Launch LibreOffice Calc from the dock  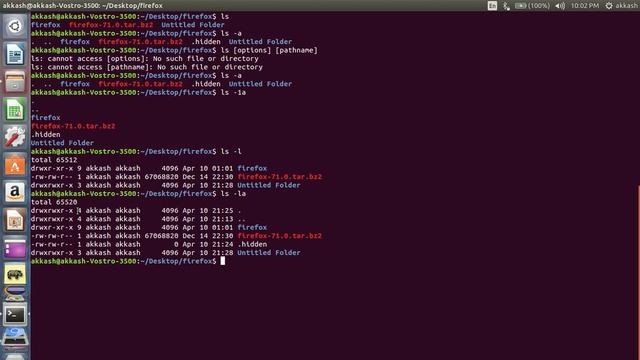tap(15, 110)
